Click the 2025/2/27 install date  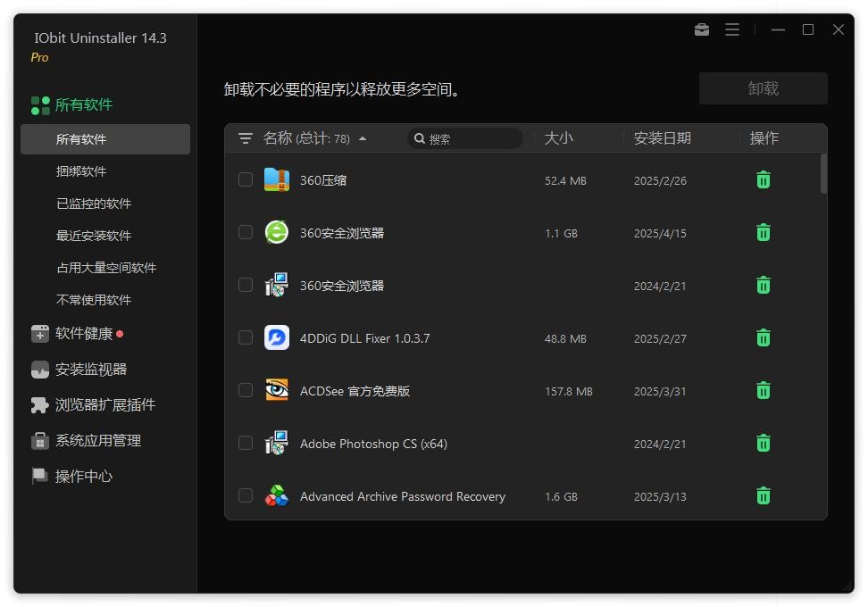660,338
